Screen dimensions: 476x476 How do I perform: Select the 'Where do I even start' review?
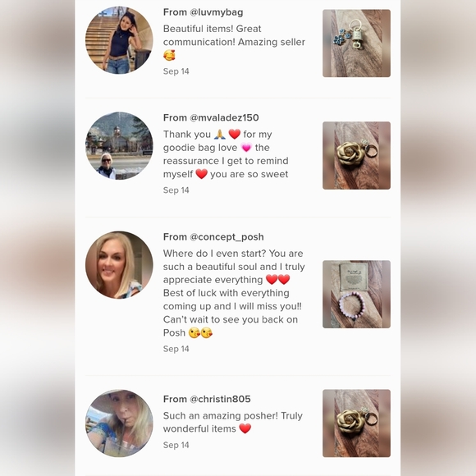tap(234, 293)
